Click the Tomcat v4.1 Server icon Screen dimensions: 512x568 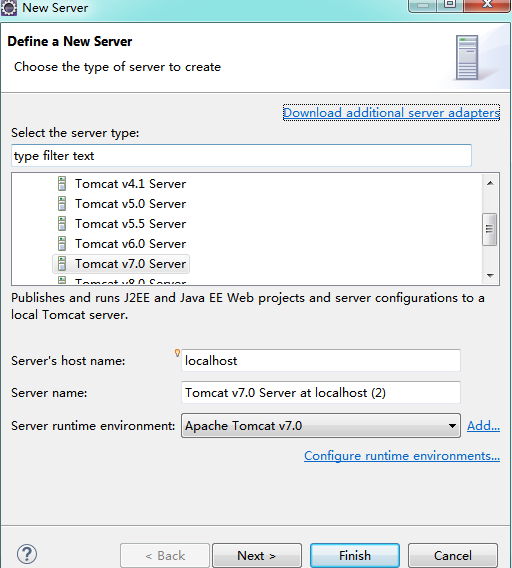coord(62,184)
